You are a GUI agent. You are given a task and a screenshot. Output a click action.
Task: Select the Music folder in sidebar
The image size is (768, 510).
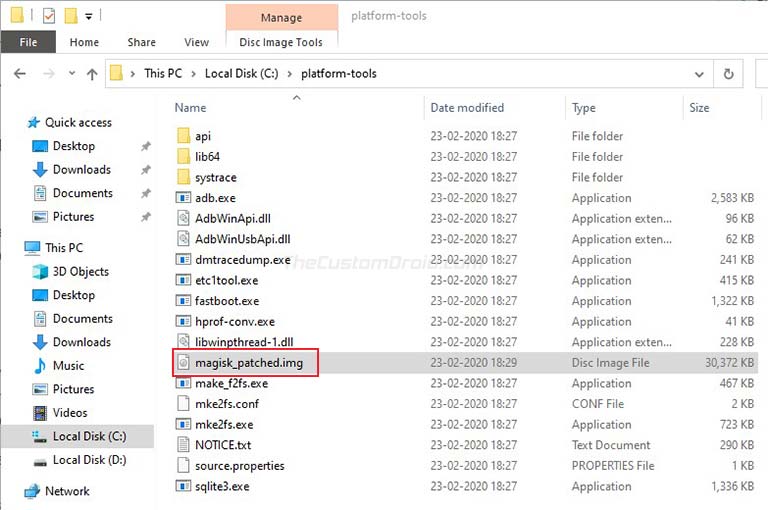[68, 365]
